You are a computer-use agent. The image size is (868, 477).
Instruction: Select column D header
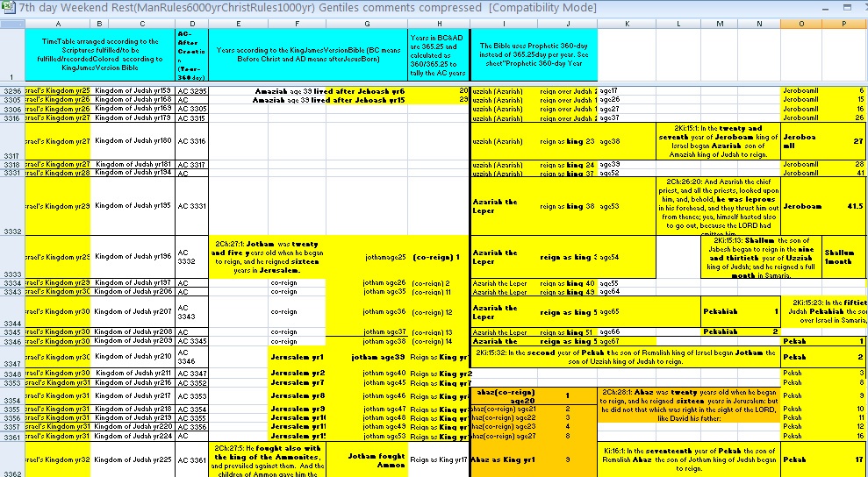pyautogui.click(x=191, y=24)
